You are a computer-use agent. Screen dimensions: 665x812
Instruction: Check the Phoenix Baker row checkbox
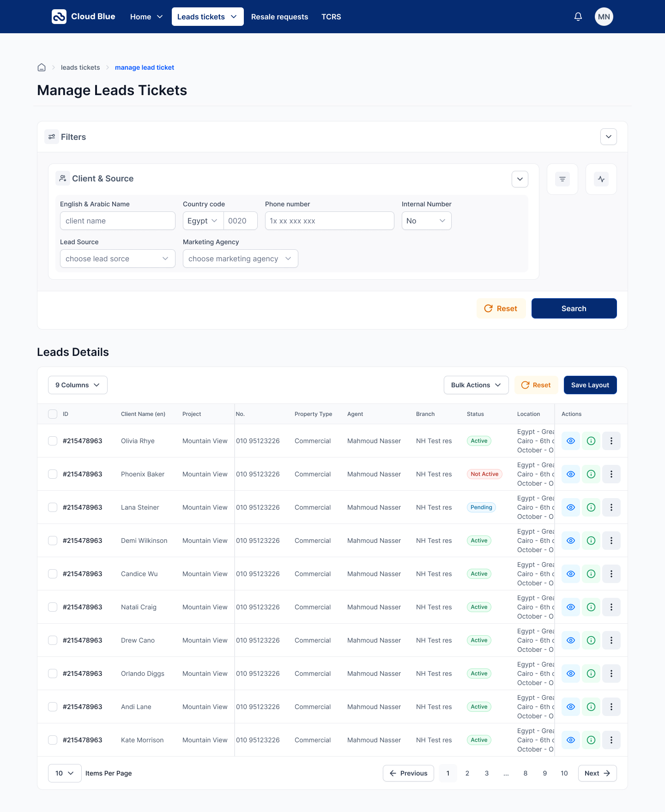(53, 474)
